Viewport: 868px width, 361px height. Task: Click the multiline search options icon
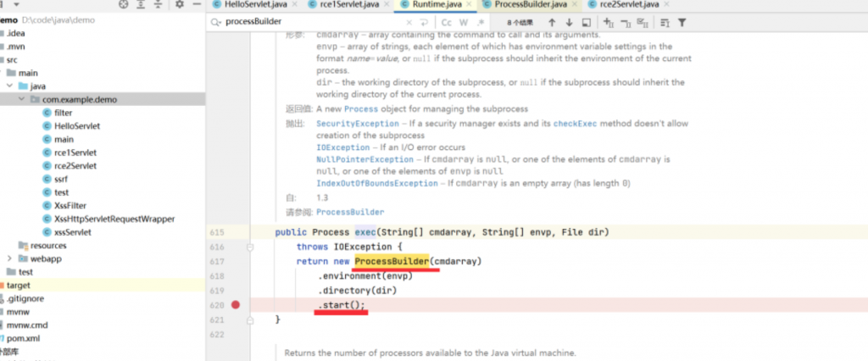pyautogui.click(x=665, y=22)
